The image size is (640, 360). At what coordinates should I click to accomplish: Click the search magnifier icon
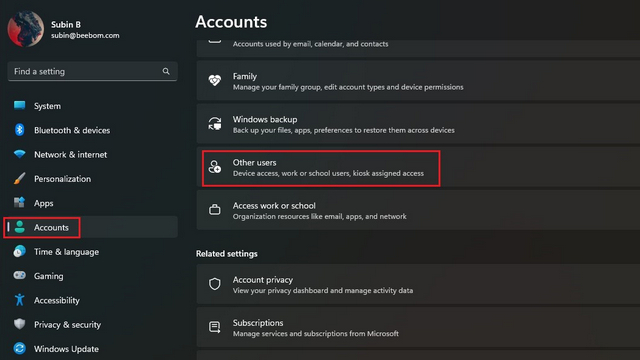tap(166, 71)
